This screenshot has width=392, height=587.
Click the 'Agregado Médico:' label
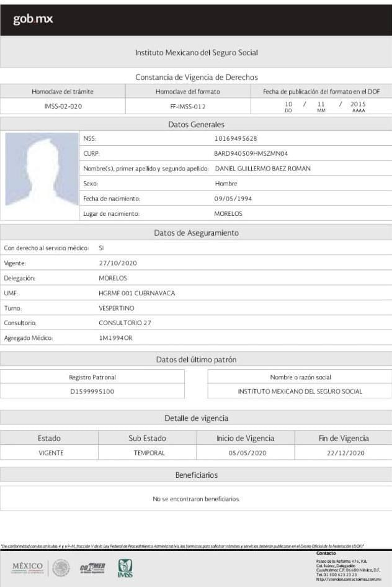[x=29, y=338]
